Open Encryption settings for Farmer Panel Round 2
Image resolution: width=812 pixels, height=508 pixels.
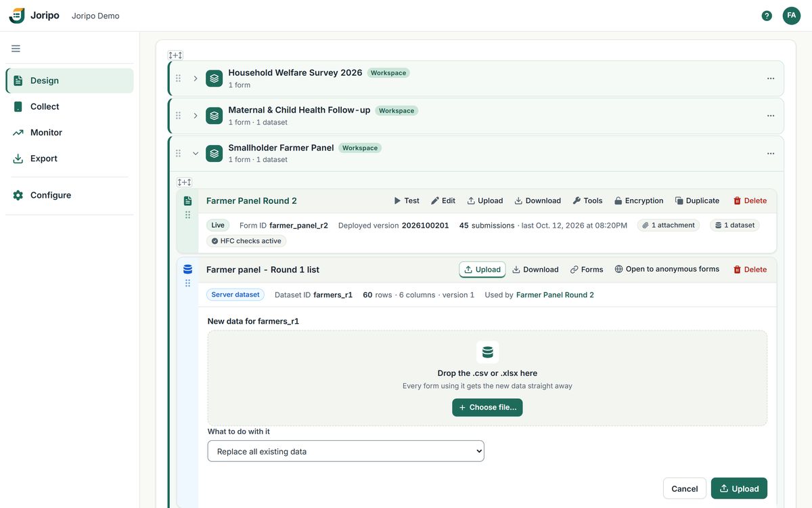(x=639, y=200)
